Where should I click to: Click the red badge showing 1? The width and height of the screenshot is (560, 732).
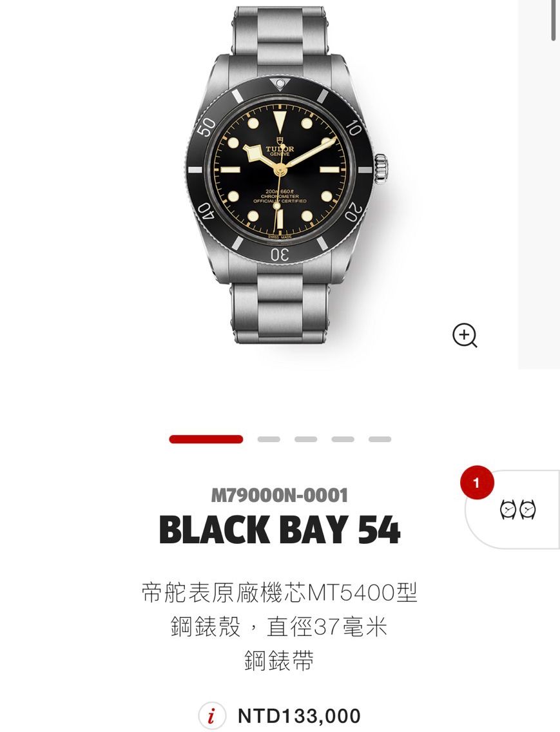476,482
